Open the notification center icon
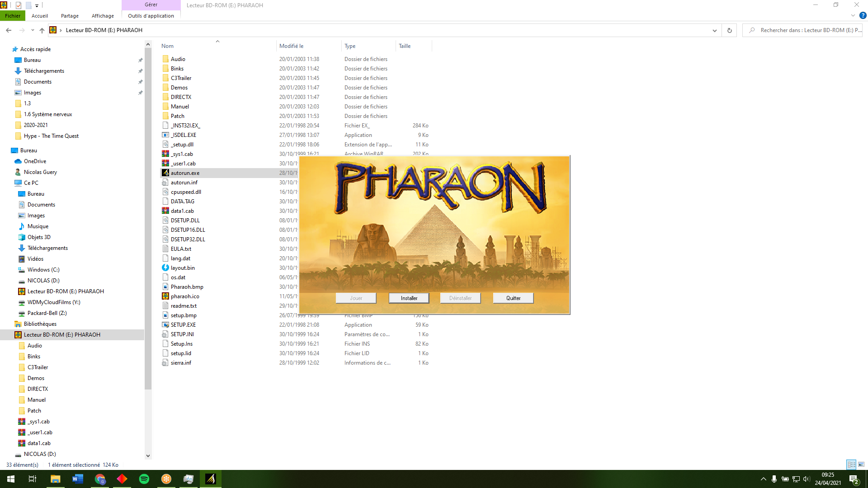The width and height of the screenshot is (868, 488). (854, 479)
